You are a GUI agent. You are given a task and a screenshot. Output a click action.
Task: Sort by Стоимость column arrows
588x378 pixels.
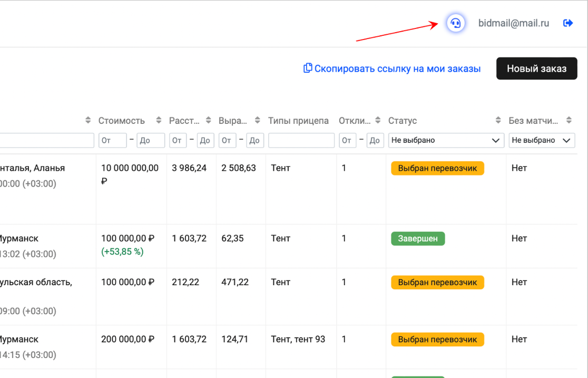(159, 120)
